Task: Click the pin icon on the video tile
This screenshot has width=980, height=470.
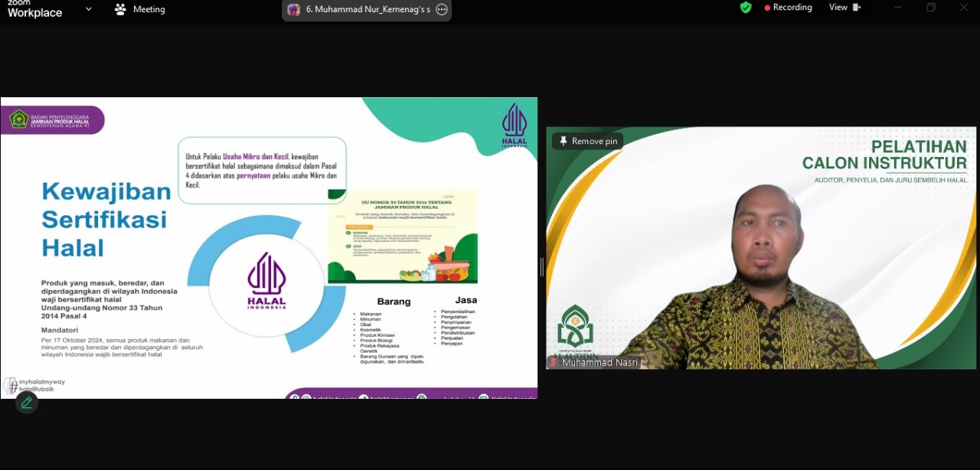Action: coord(563,141)
